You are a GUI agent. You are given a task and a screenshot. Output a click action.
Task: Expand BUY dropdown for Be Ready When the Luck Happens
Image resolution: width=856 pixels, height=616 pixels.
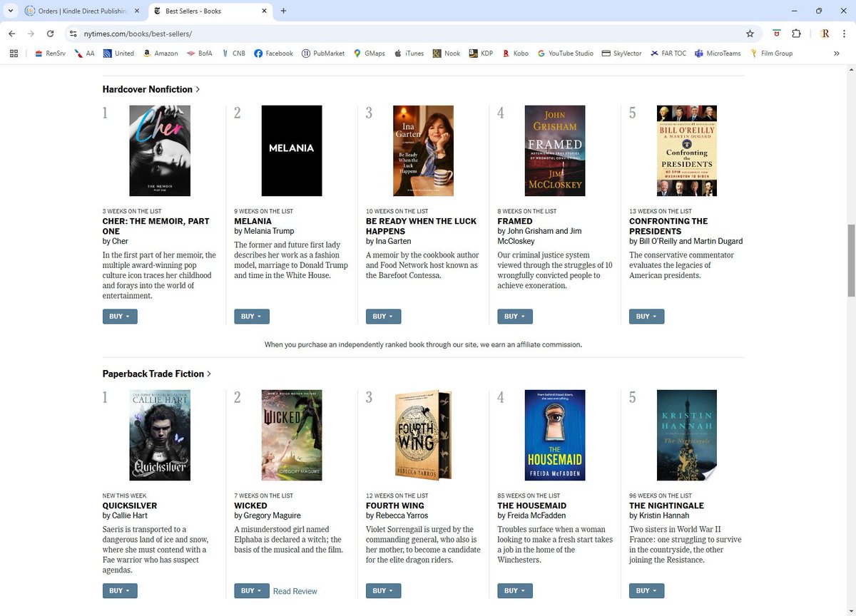[x=383, y=317]
